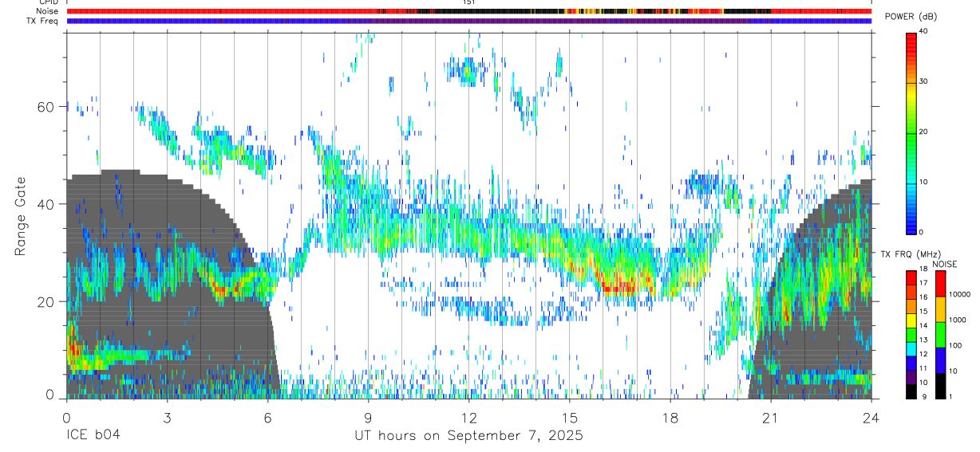Click UT hour tick label 21
Image resolution: width=980 pixels, height=452 pixels.
771,417
